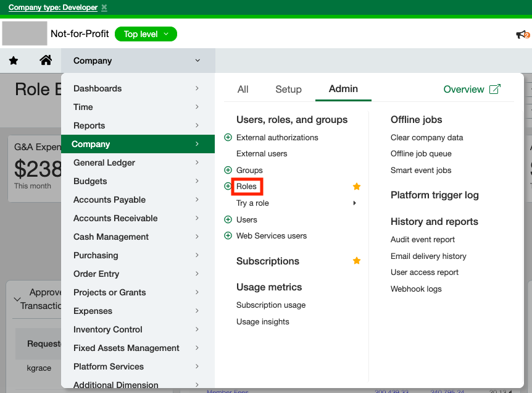Expand the Time menu

[138, 107]
